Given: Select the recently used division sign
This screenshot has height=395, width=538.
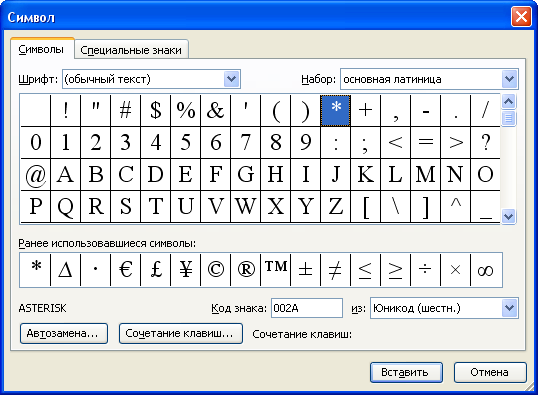Looking at the screenshot, I should tap(425, 270).
